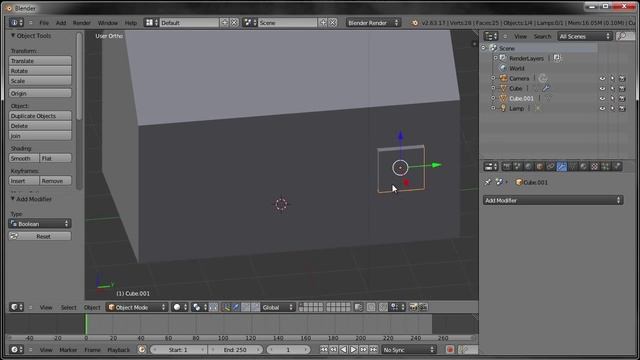Click the wrench modifier icon beside Cube
Viewport: 640px width, 360px height.
click(546, 88)
